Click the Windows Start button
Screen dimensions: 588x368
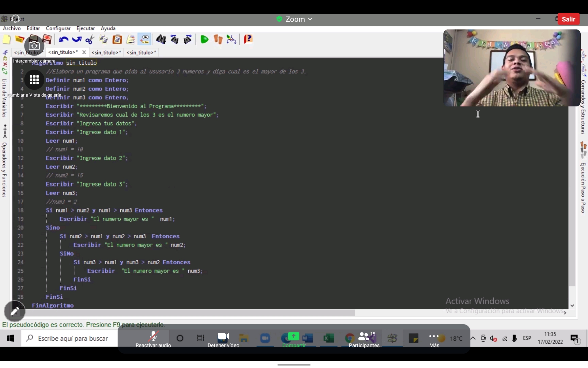click(x=10, y=338)
